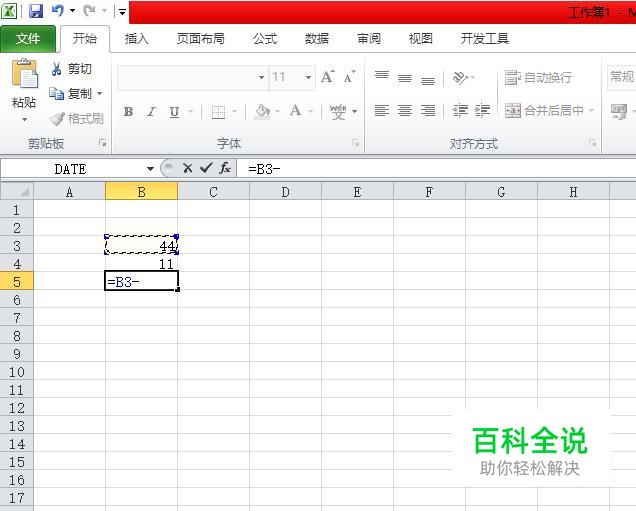Image resolution: width=636 pixels, height=511 pixels.
Task: Toggle Bold formatting
Action: point(129,112)
